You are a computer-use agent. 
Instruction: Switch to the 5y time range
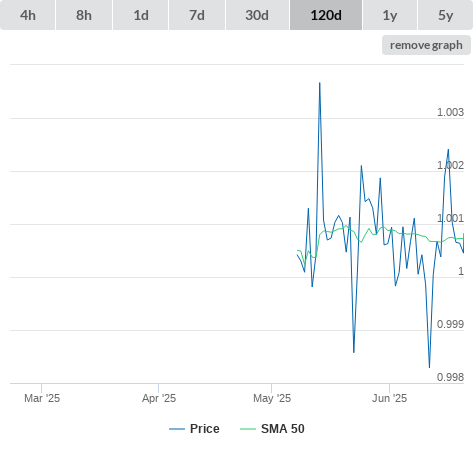(x=446, y=15)
